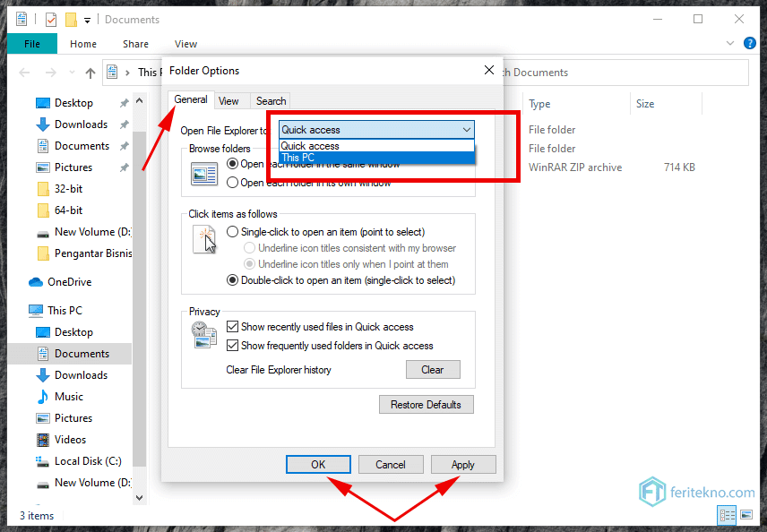
Task: Open recent locations dropdown arrow
Action: (72, 73)
